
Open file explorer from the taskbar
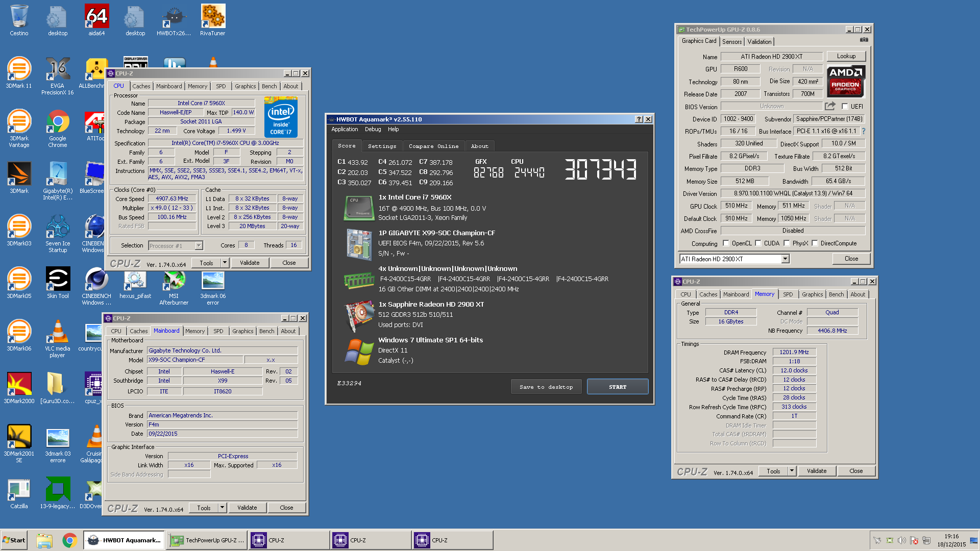(44, 540)
